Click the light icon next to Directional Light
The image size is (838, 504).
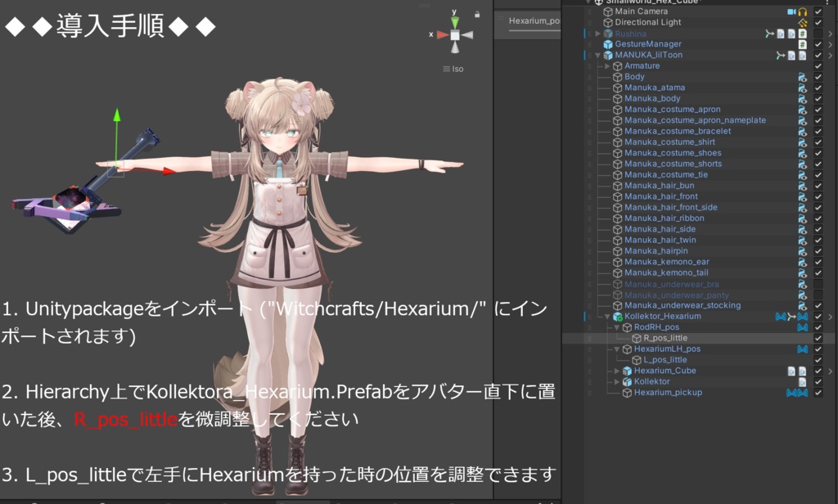pos(802,22)
